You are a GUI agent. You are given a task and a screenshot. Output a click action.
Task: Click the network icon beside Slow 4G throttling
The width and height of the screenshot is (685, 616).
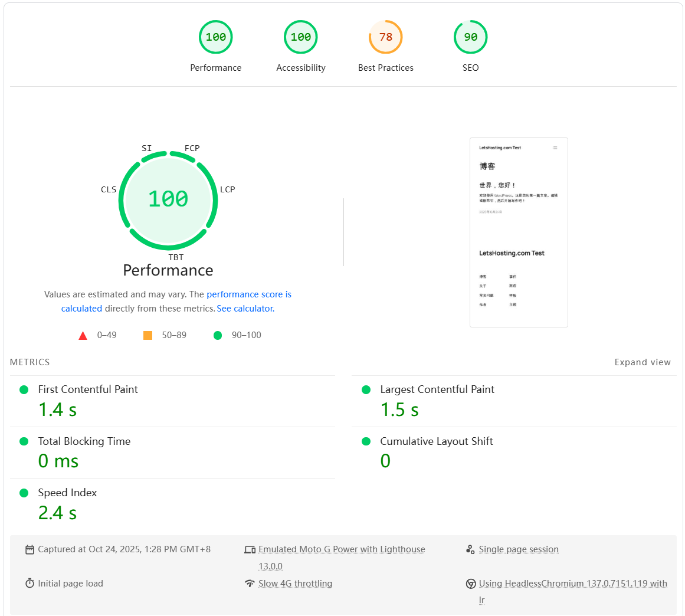tap(250, 583)
